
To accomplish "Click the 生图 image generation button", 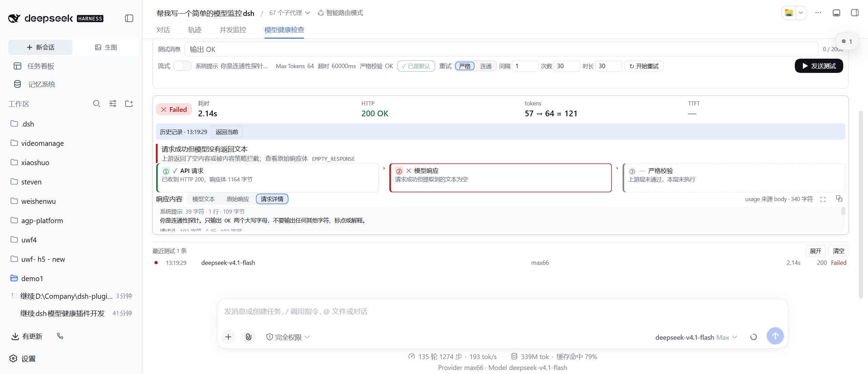I will (x=106, y=47).
